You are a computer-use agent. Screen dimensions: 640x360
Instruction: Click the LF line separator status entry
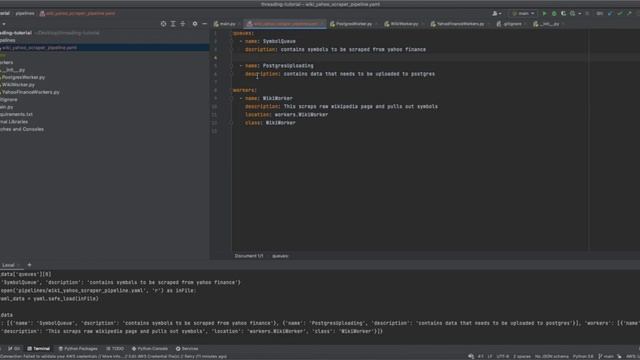pos(490,356)
